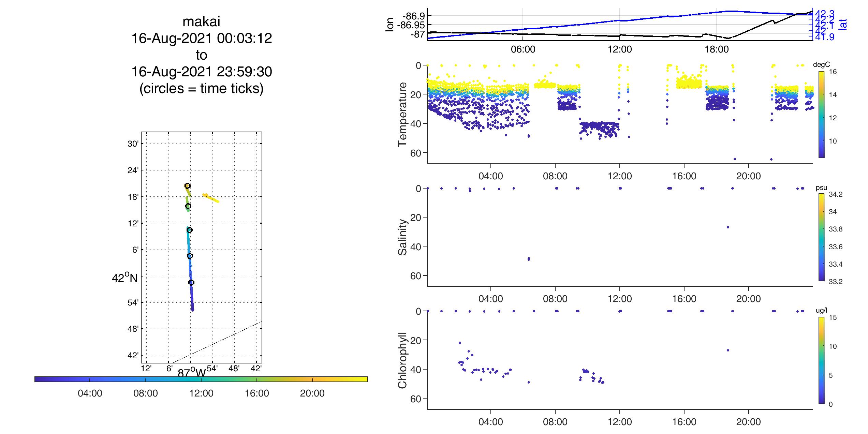Click the 'degC' unit label
This screenshot has width=868, height=434.
pos(821,65)
